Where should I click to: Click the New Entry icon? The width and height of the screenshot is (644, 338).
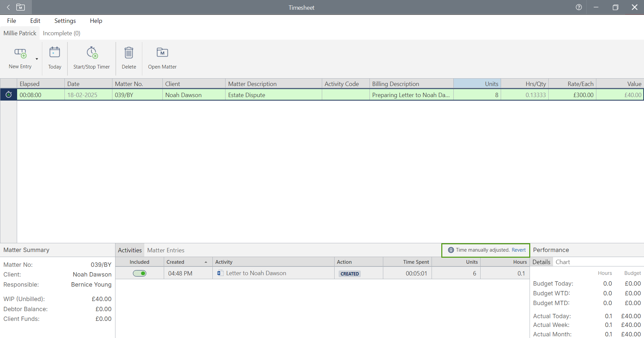(x=20, y=53)
